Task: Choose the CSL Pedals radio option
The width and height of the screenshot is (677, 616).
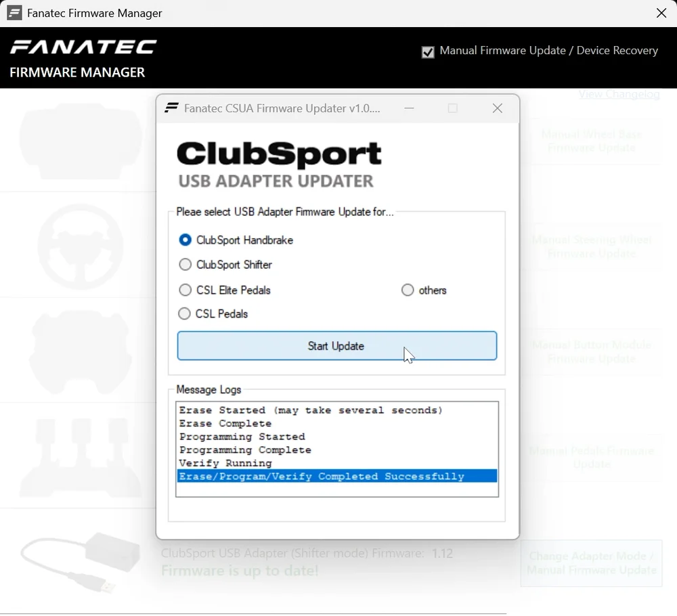Action: click(213, 314)
